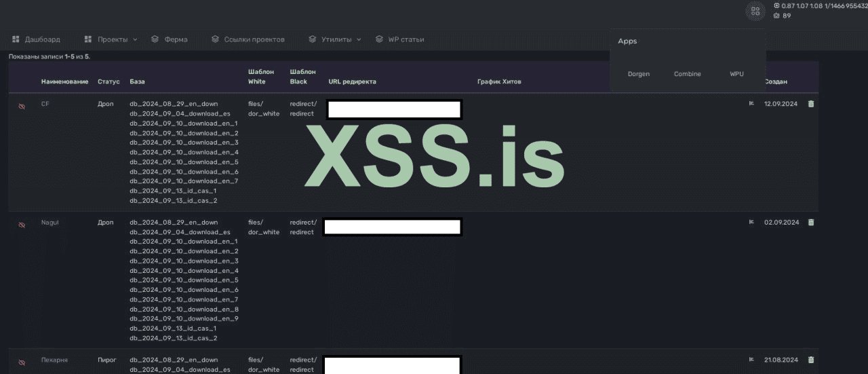Click the График Хитов column header
The width and height of the screenshot is (868, 374).
pos(499,81)
